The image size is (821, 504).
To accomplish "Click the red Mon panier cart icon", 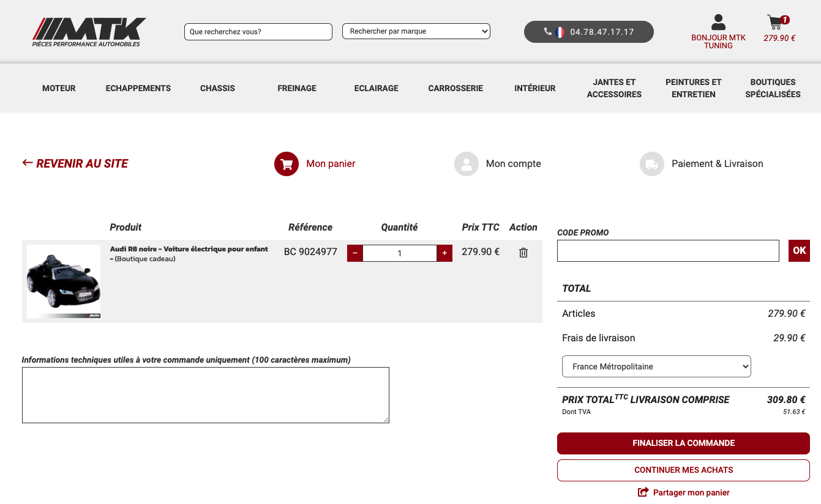I will click(287, 164).
